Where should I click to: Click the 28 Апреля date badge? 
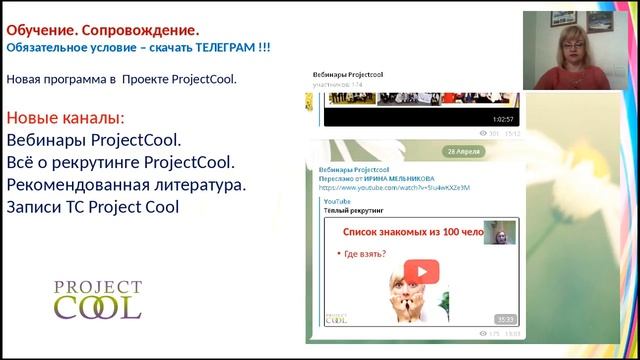click(464, 151)
